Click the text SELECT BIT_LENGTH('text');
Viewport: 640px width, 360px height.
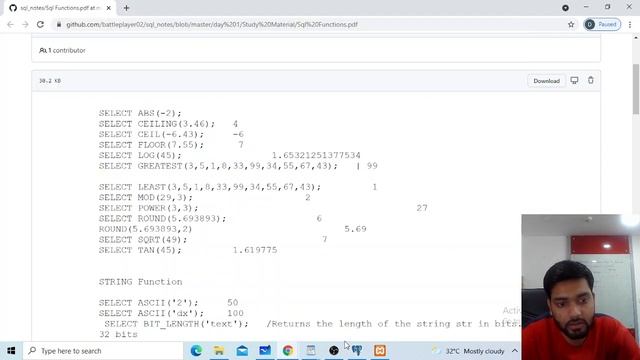(176, 324)
